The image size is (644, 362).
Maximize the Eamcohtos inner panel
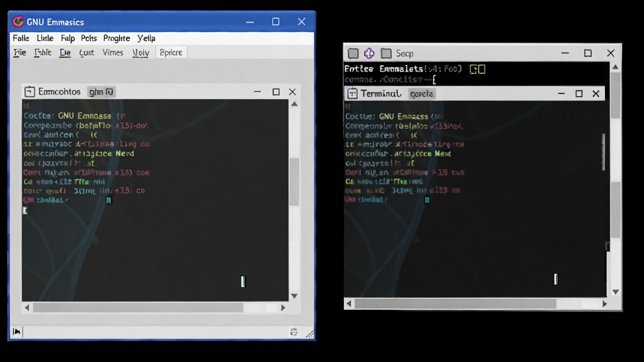[276, 92]
